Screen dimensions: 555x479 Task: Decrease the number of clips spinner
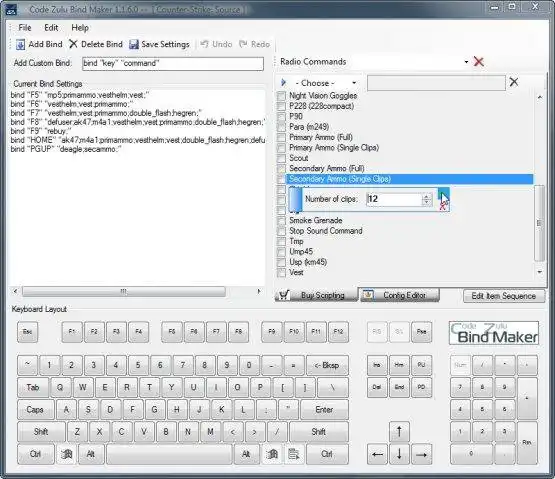tap(427, 202)
